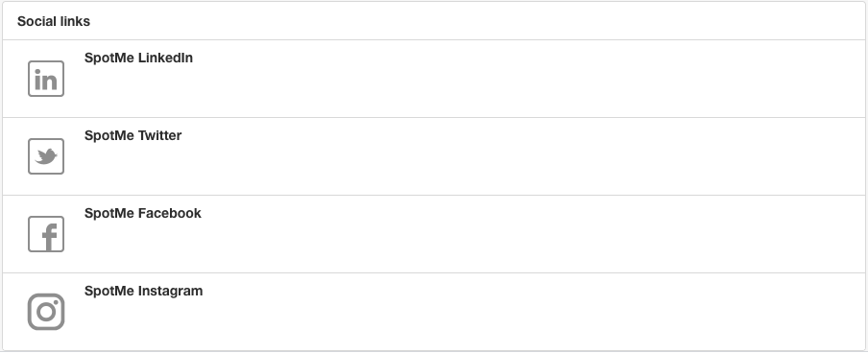
Task: Click the Facebook 'f' logo icon
Action: (x=46, y=234)
